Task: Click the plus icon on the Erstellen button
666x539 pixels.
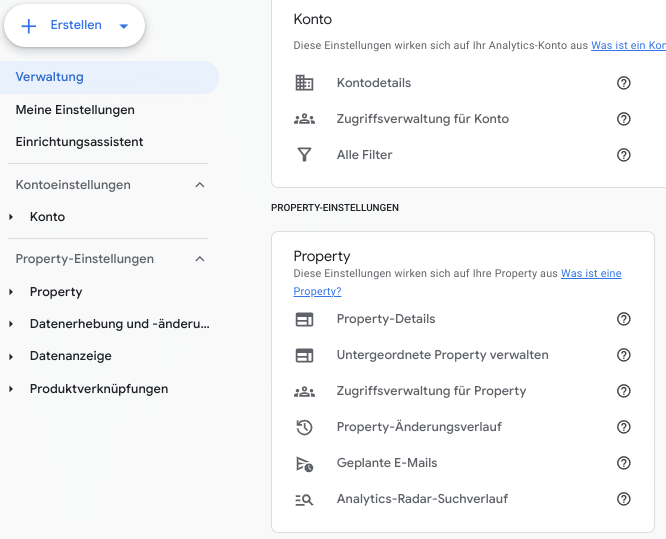Action: point(29,26)
